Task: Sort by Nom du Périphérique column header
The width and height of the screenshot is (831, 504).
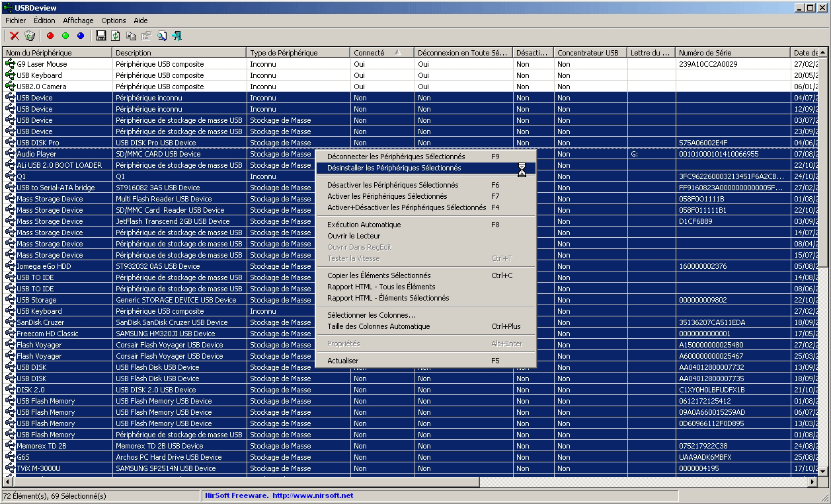Action: click(58, 53)
